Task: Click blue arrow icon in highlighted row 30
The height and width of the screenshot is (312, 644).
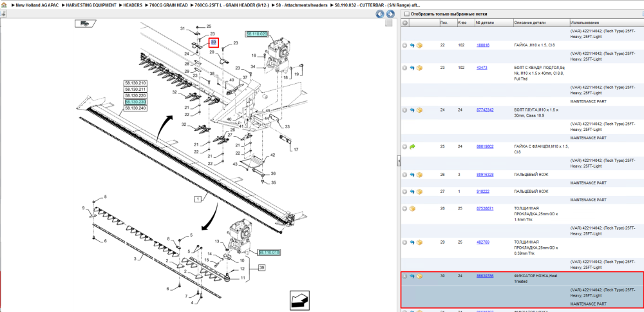Action: pos(412,277)
